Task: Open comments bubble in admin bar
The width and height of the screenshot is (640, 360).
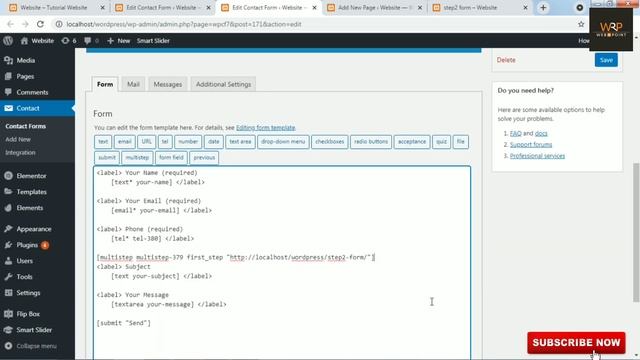Action: tap(91, 41)
